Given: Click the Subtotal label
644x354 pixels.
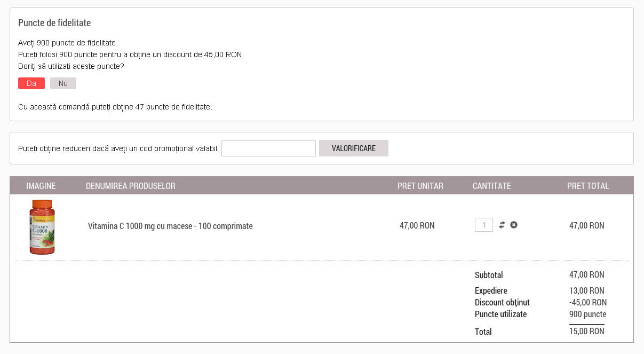Looking at the screenshot, I should point(489,276).
